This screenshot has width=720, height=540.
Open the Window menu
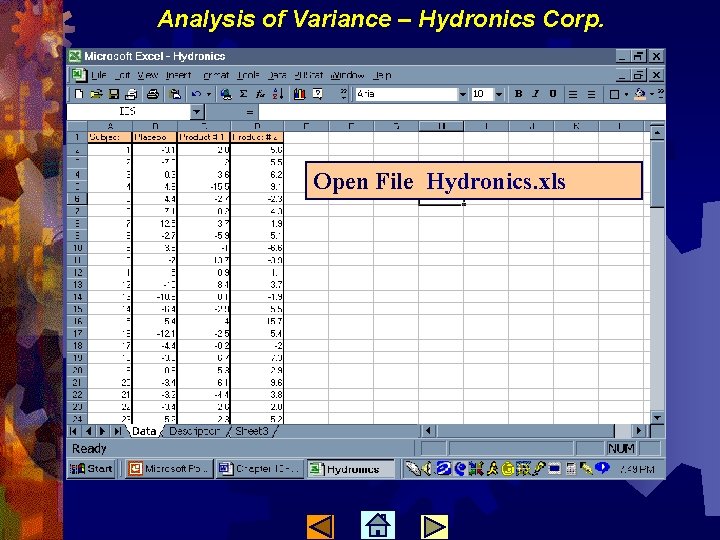(348, 75)
